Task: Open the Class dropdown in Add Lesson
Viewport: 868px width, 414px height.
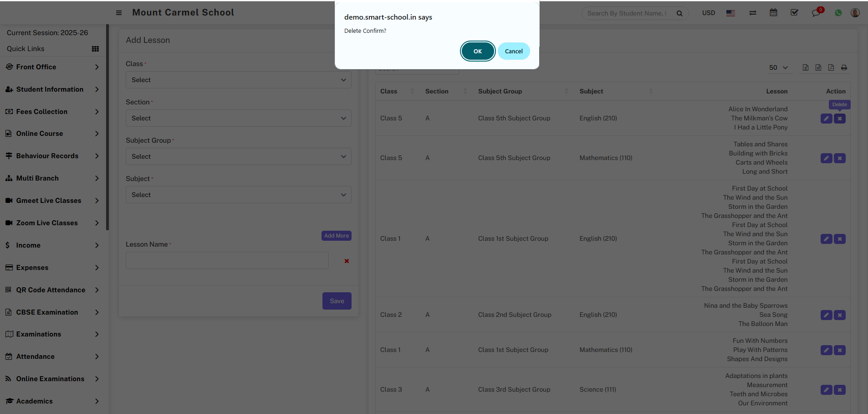Action: coord(238,80)
